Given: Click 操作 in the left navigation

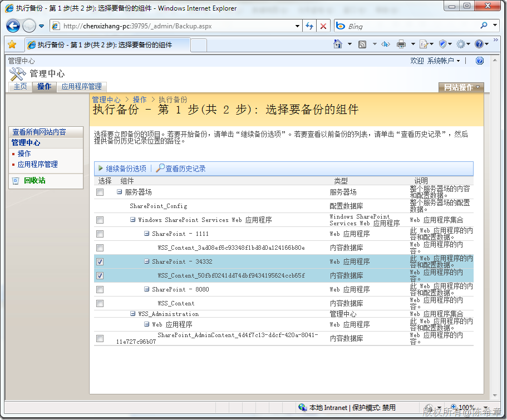Looking at the screenshot, I should click(x=24, y=154).
